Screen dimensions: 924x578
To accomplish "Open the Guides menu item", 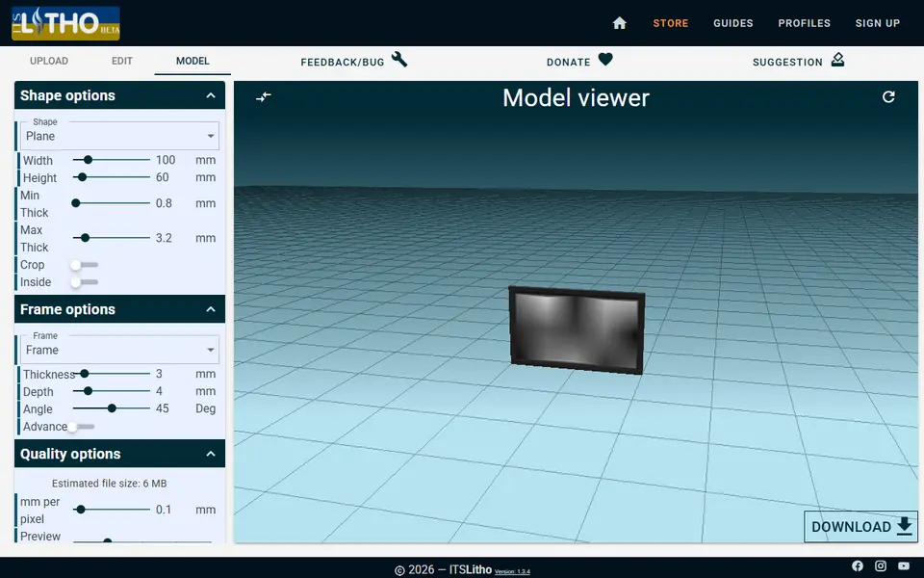I will point(733,23).
